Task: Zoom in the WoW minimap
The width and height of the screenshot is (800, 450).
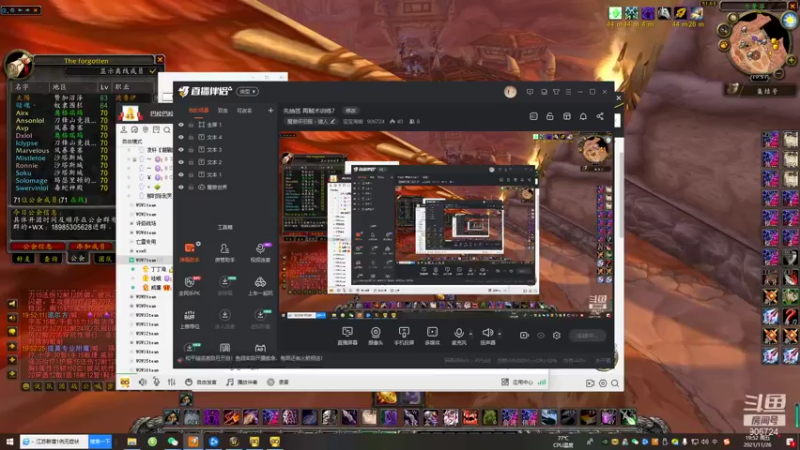Action: pyautogui.click(x=791, y=61)
